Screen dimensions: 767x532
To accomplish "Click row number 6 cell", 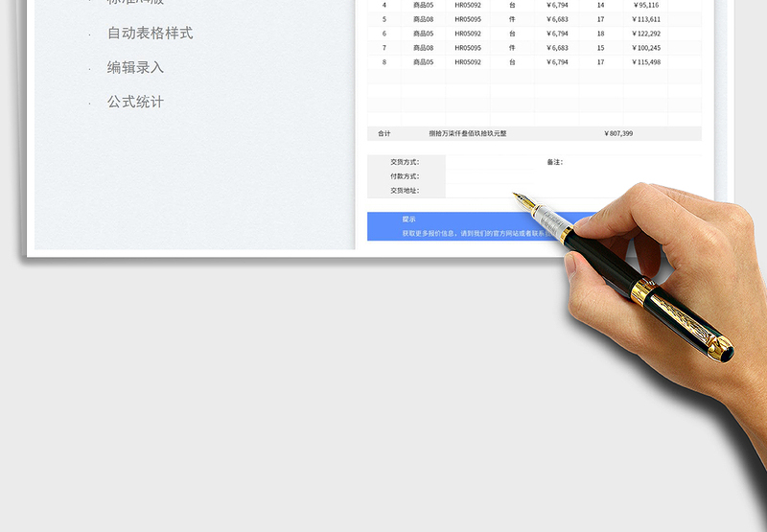I will point(384,34).
